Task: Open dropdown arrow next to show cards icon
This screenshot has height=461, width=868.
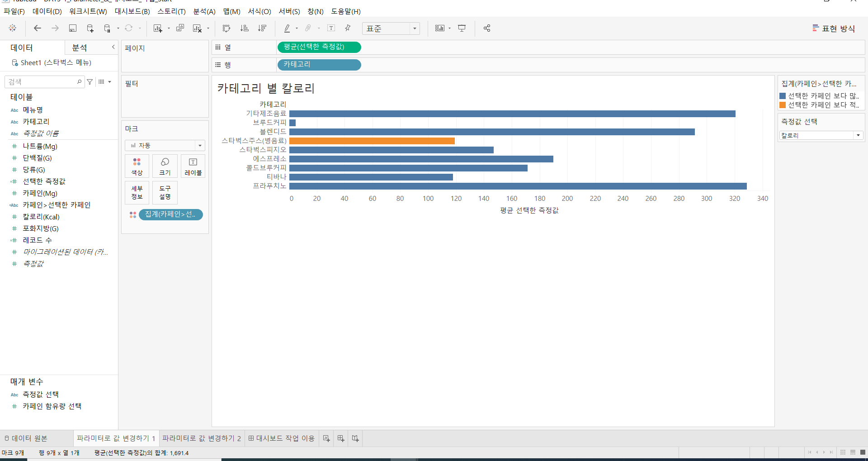Action: tap(449, 29)
